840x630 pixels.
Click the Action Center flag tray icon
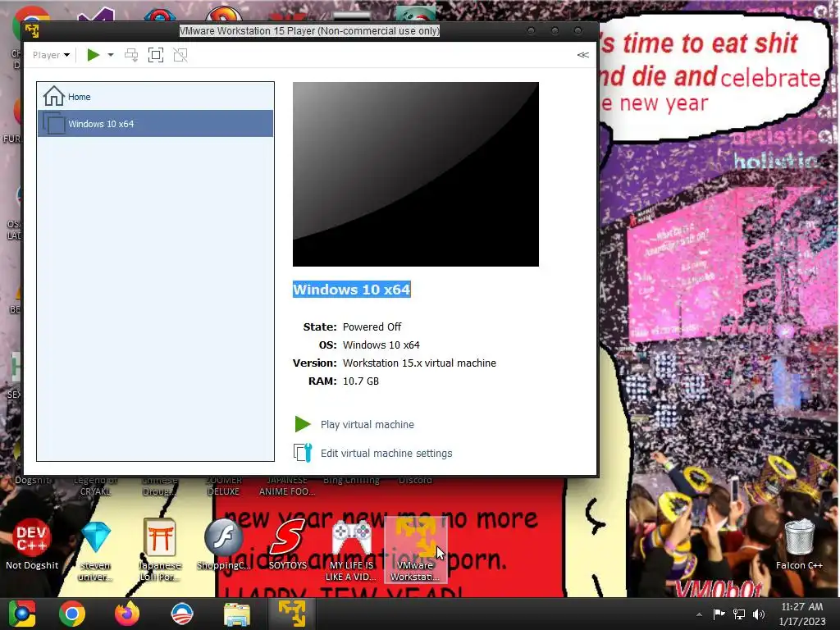[x=719, y=614]
